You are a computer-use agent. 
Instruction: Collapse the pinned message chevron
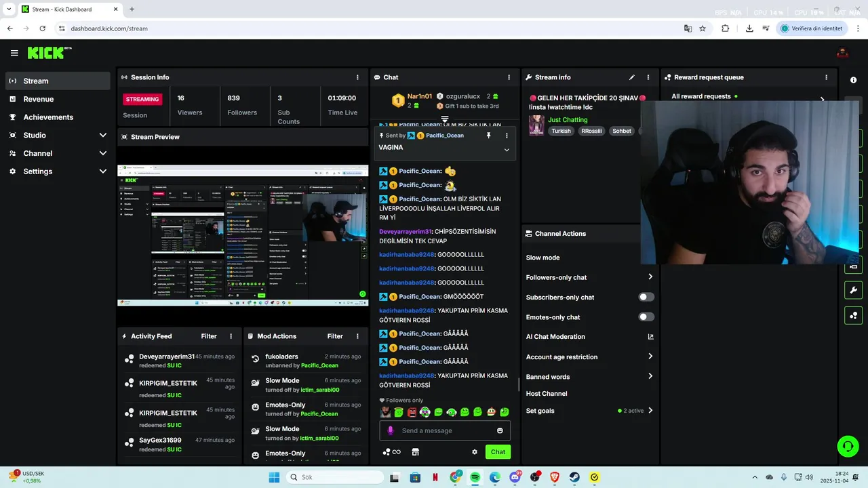click(x=506, y=150)
